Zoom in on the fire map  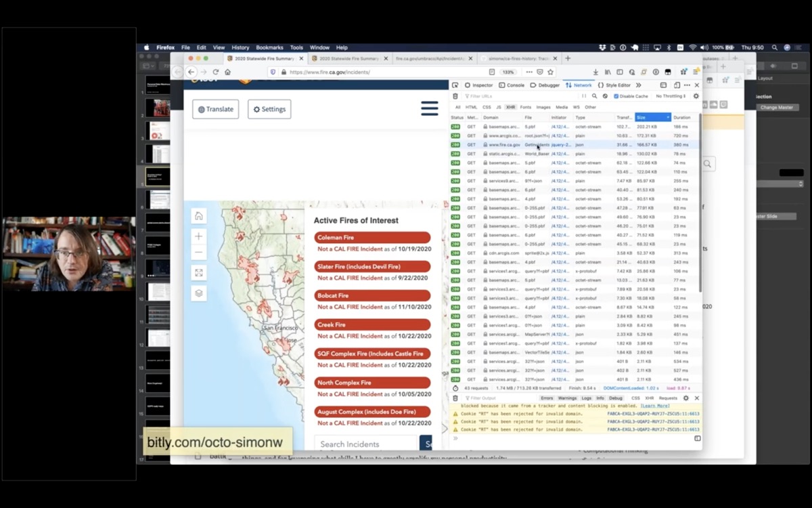(x=198, y=236)
